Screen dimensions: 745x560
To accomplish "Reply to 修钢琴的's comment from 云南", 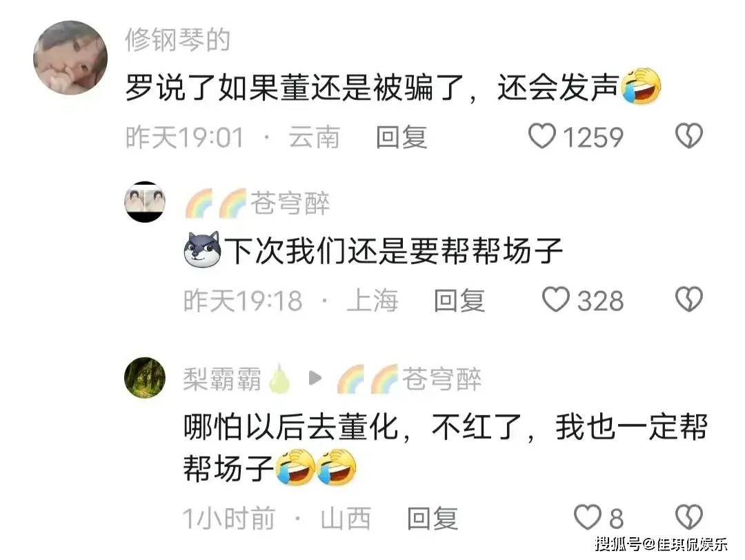I will point(401,137).
